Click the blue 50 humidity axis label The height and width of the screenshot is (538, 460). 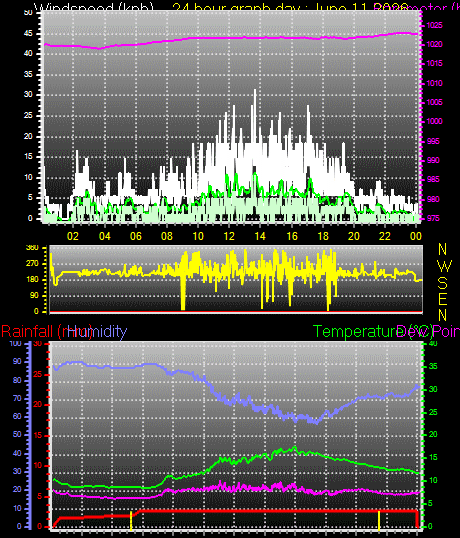click(x=17, y=434)
